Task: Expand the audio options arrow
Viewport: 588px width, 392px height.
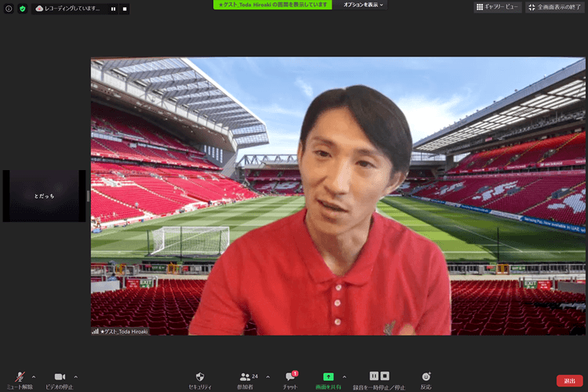Action: tap(34, 376)
